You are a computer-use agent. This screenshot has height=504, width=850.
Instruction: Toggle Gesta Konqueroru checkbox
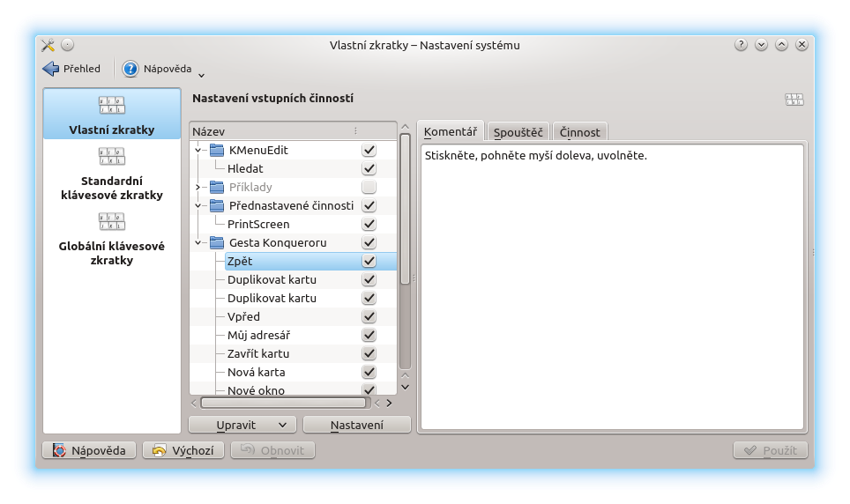369,242
